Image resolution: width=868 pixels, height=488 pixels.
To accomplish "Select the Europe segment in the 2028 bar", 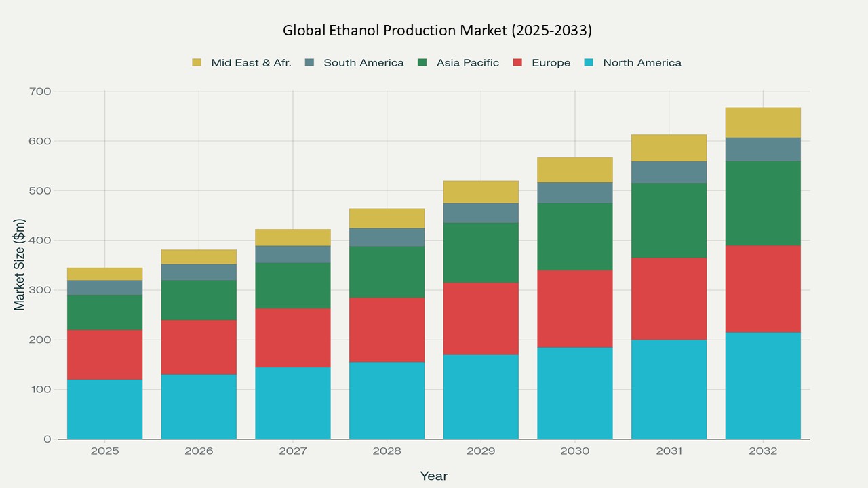I will (387, 329).
